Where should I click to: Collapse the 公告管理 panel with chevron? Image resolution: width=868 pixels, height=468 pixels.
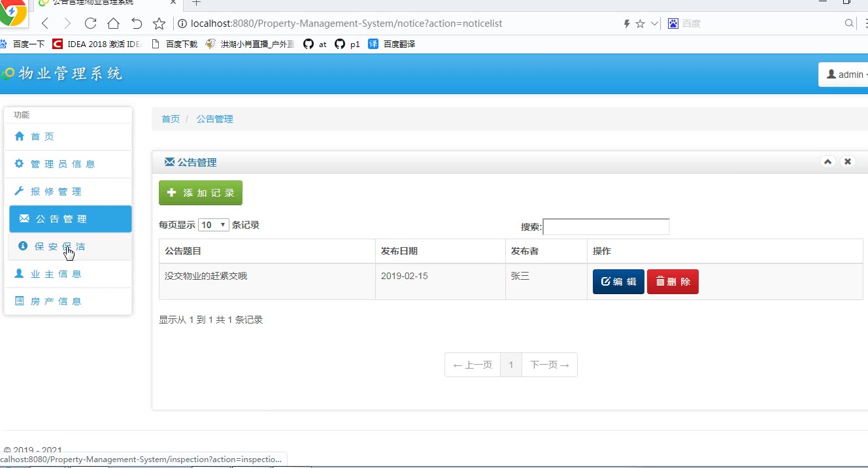coord(828,161)
